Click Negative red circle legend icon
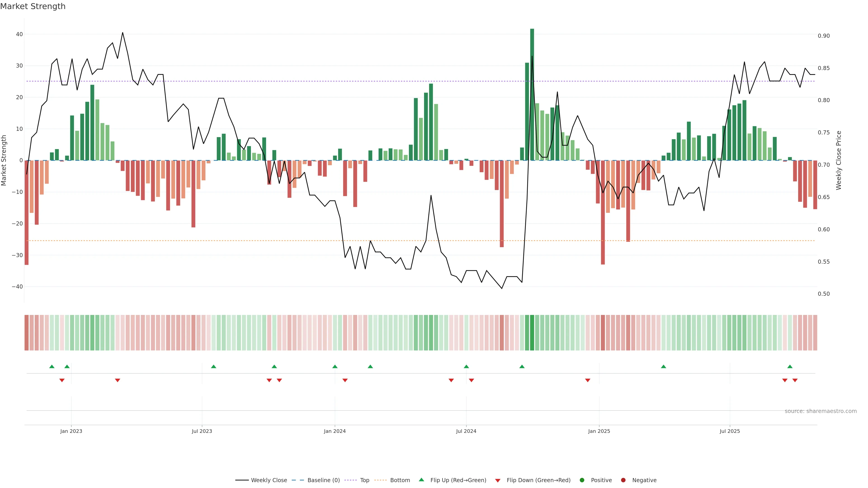868x488 pixels. 623,480
